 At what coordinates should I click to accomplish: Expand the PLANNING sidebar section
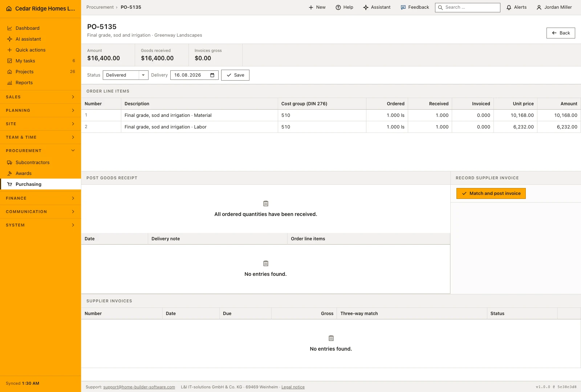[40, 110]
